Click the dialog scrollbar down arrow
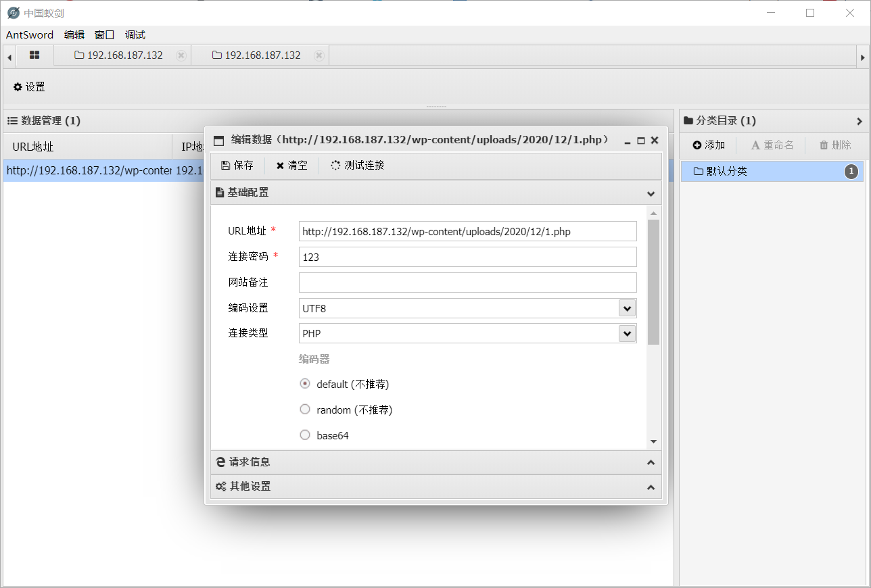 pos(653,441)
